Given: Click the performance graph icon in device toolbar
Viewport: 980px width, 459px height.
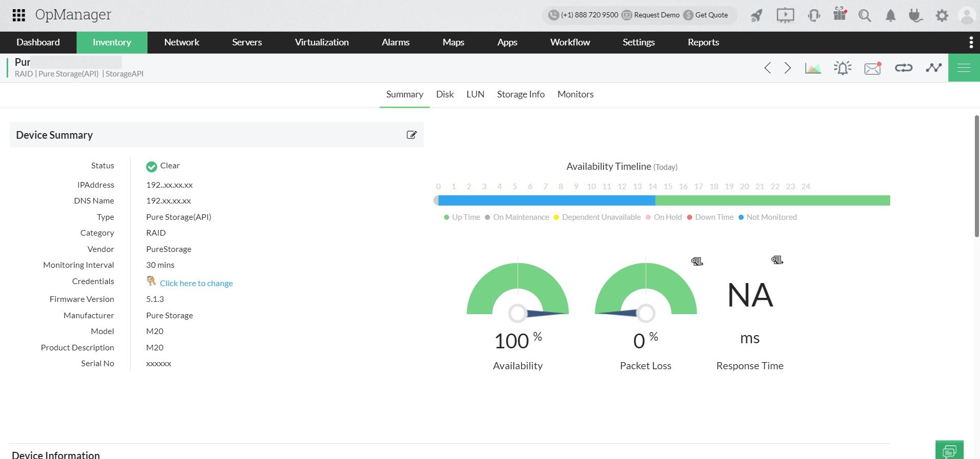Looking at the screenshot, I should pyautogui.click(x=813, y=67).
